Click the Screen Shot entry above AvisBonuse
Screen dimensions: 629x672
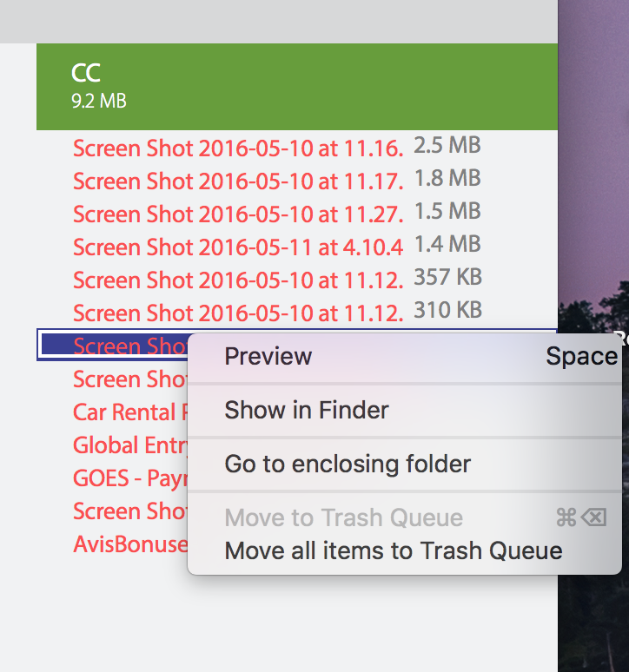[130, 511]
